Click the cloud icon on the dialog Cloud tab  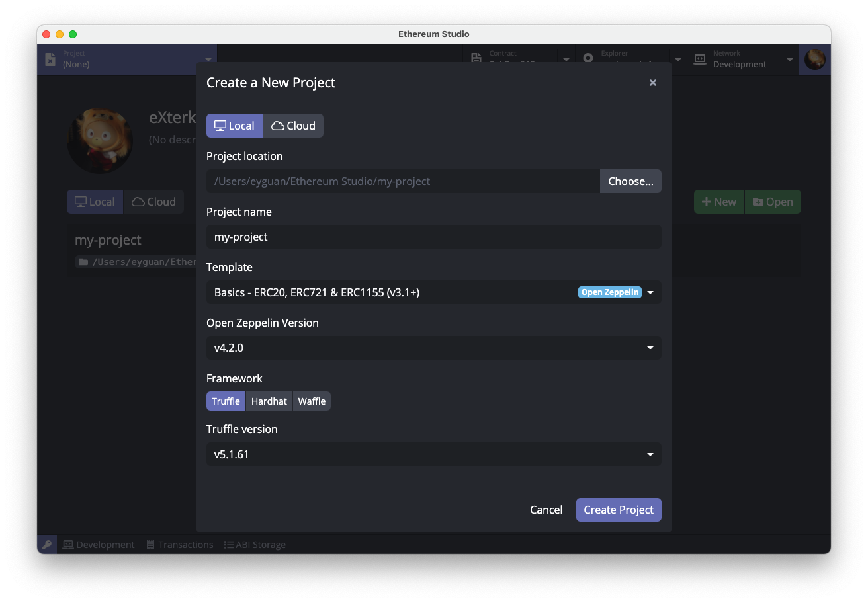tap(278, 126)
